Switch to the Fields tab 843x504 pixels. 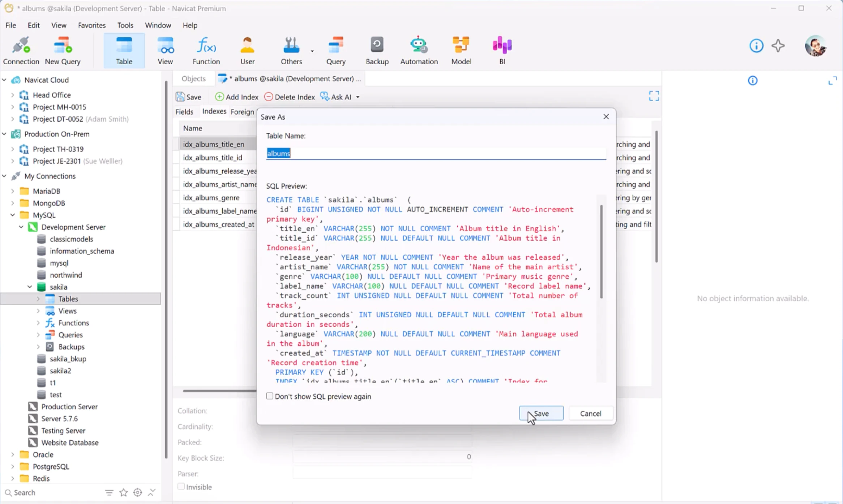coord(184,112)
